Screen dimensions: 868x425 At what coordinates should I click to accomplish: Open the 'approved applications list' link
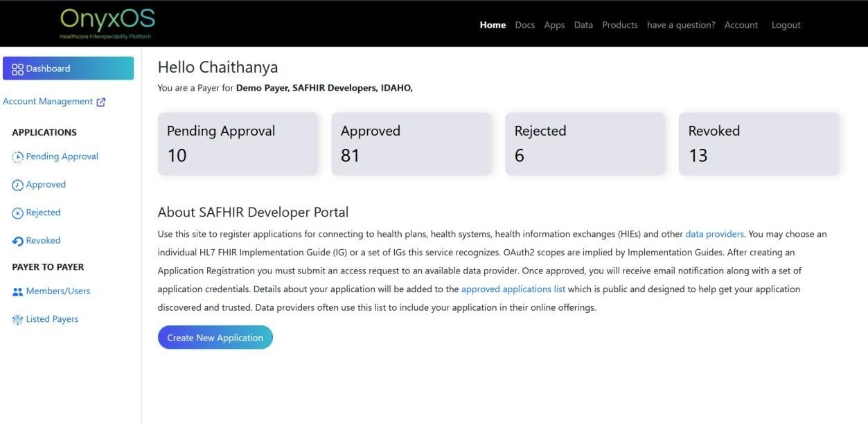tap(513, 289)
